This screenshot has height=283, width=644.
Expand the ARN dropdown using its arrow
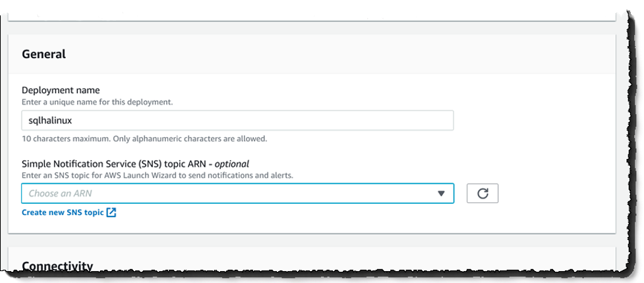click(441, 193)
